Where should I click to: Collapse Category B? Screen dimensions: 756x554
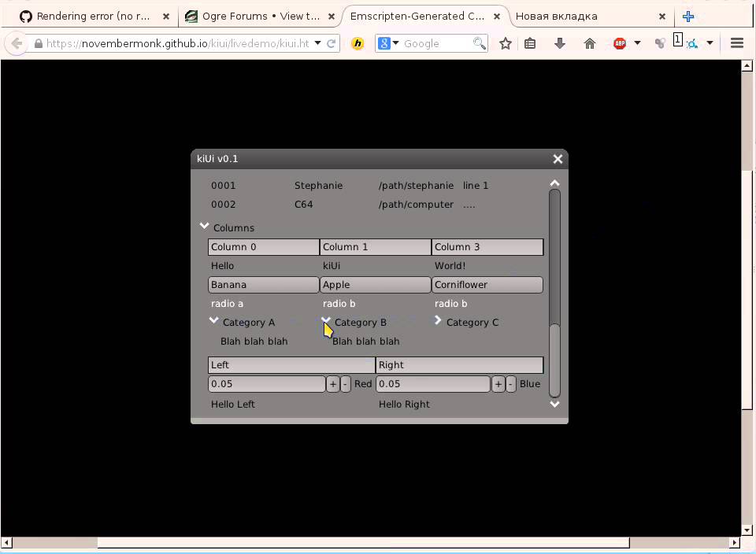coord(326,320)
